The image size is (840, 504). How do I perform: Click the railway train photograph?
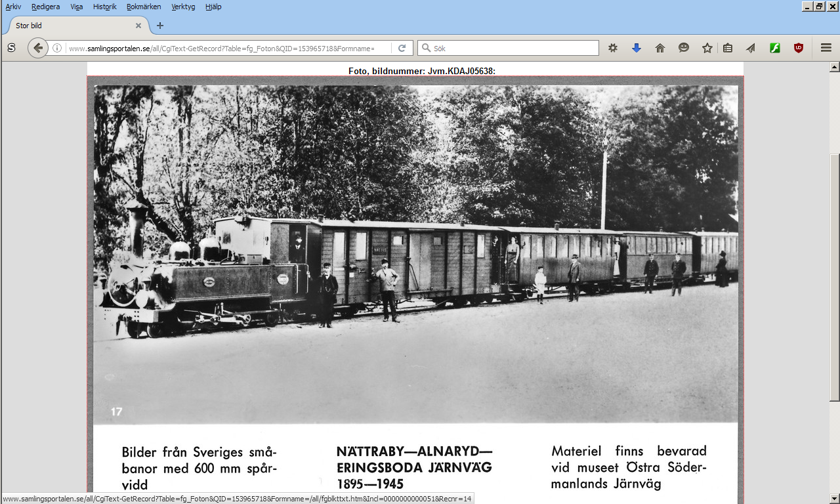point(415,254)
